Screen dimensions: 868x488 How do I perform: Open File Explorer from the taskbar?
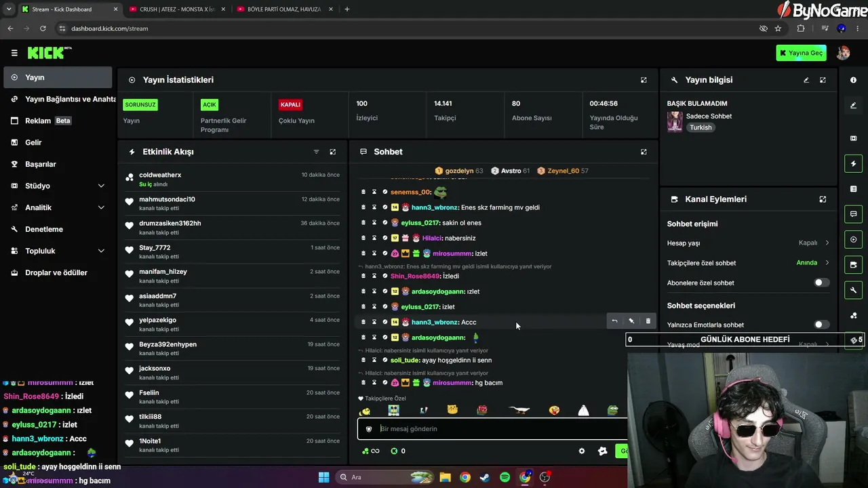tap(445, 477)
